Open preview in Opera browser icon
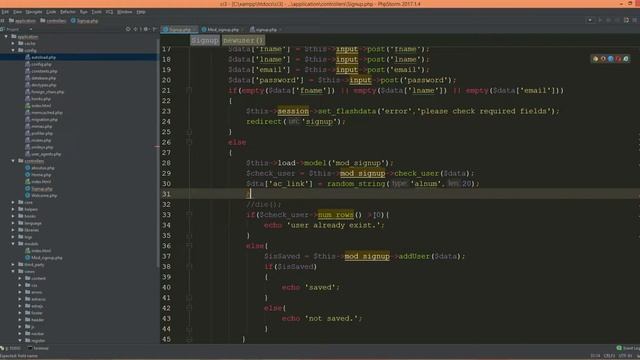This screenshot has width=640, height=360. click(x=618, y=59)
